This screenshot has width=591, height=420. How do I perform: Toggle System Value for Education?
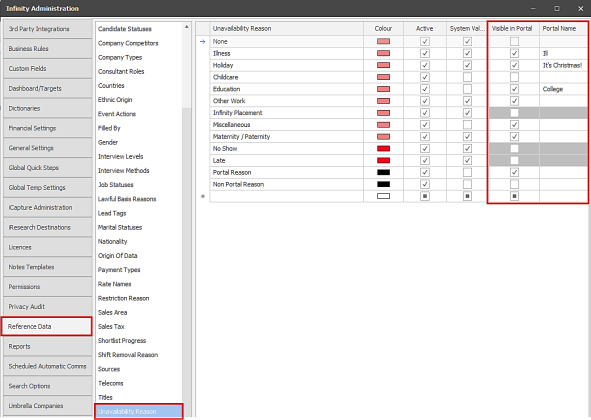[467, 89]
